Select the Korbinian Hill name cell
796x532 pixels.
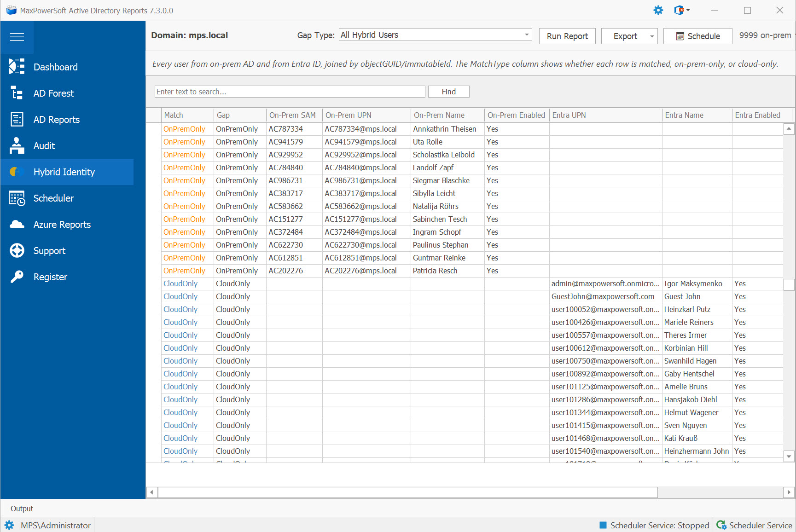(x=697, y=348)
